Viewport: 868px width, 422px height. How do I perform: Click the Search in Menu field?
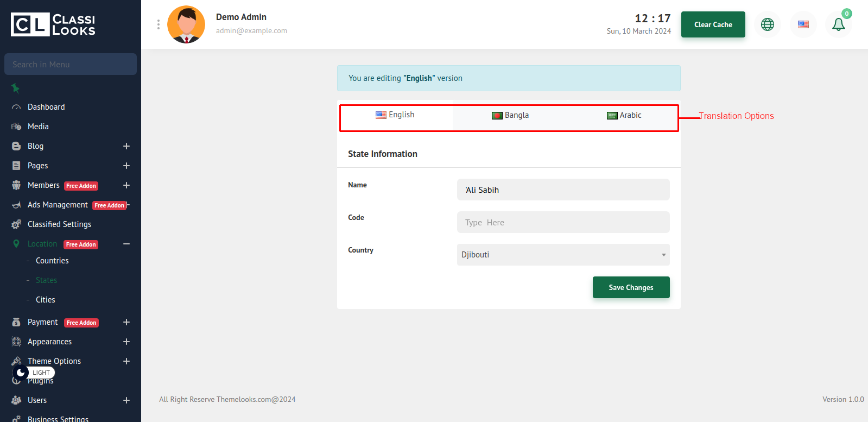[71, 64]
